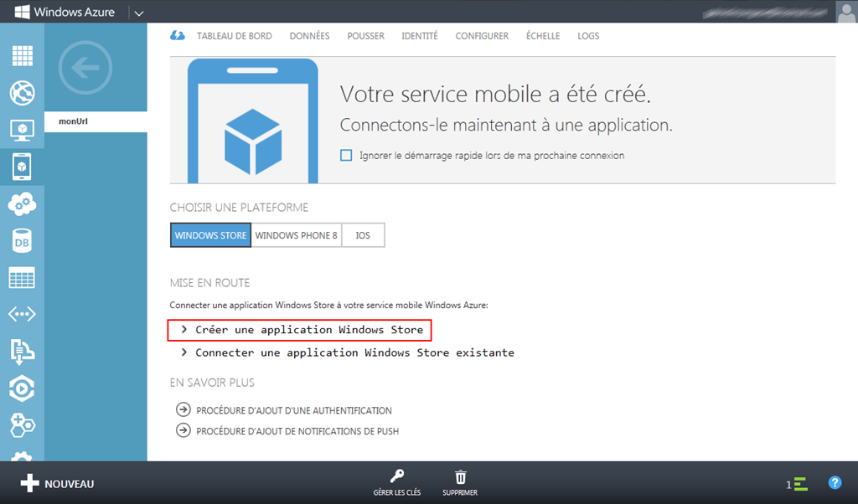Select monUrl service in the list

point(96,121)
